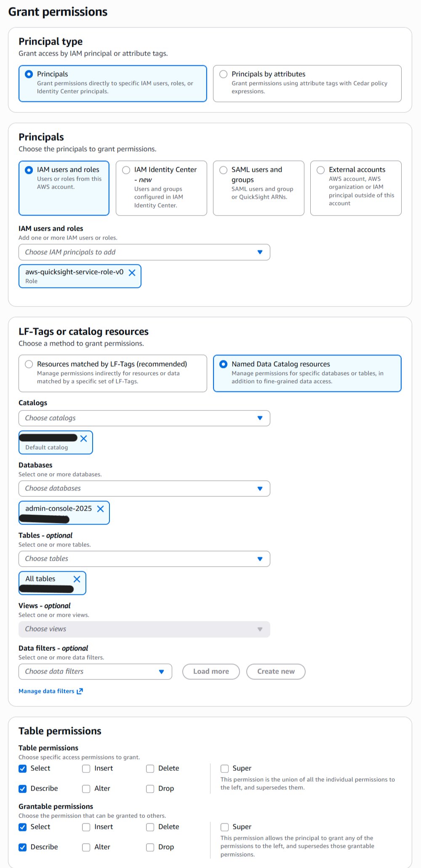Expand the Choose data filters dropdown

coord(95,671)
